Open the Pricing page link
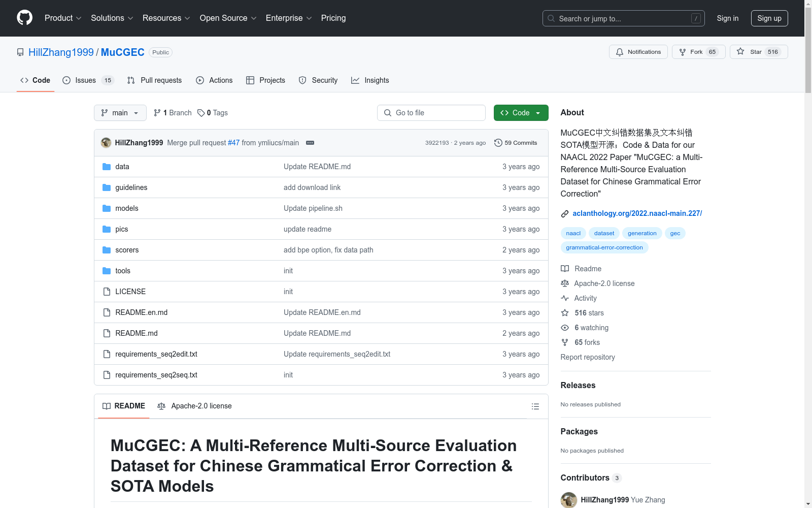Viewport: 812px width, 508px height. (333, 18)
